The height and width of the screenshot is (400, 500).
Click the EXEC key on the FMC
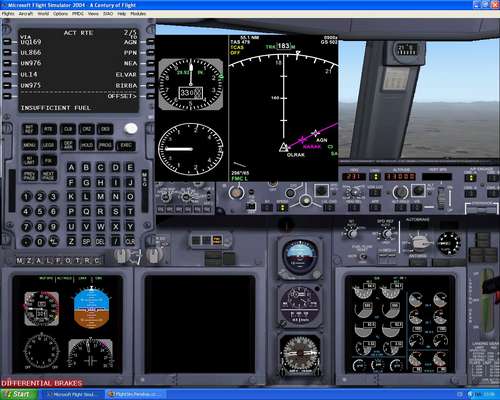pos(126,145)
